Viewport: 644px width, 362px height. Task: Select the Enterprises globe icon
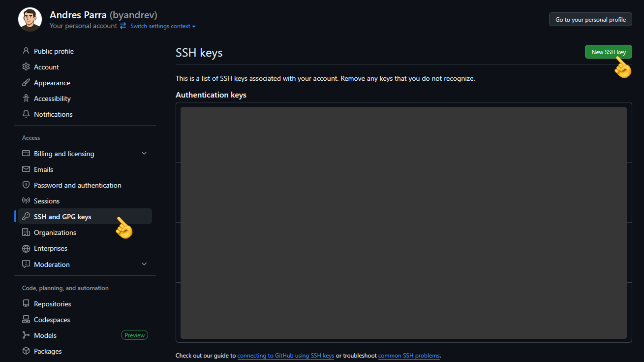26,248
